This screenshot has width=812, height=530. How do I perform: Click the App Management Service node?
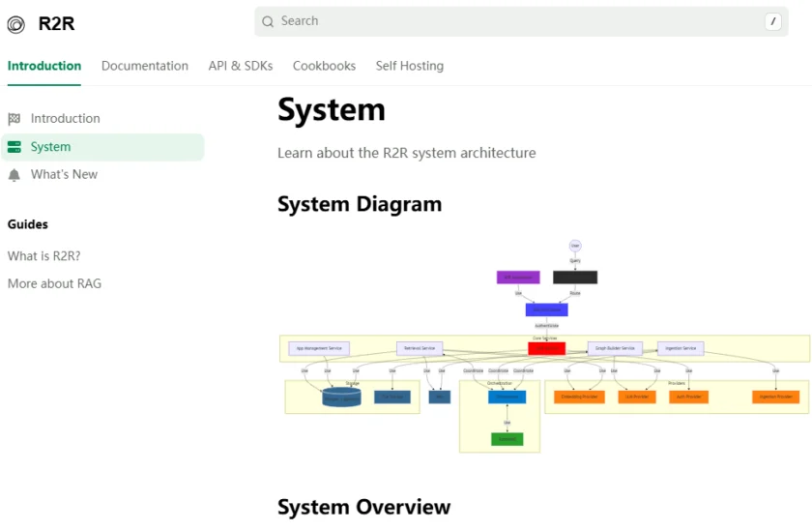pos(319,348)
